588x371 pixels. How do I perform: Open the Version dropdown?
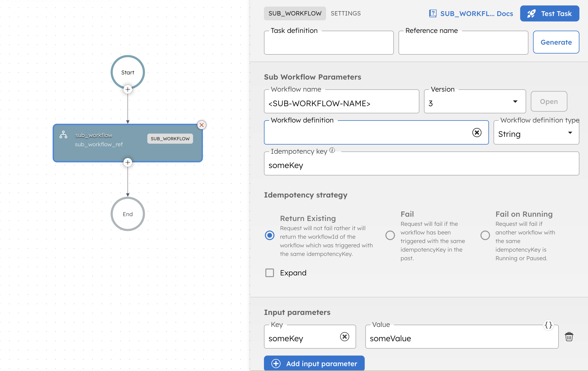pyautogui.click(x=515, y=101)
